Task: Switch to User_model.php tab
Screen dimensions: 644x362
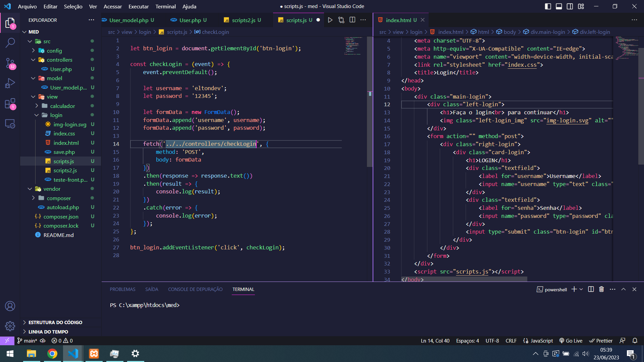Action: point(128,20)
